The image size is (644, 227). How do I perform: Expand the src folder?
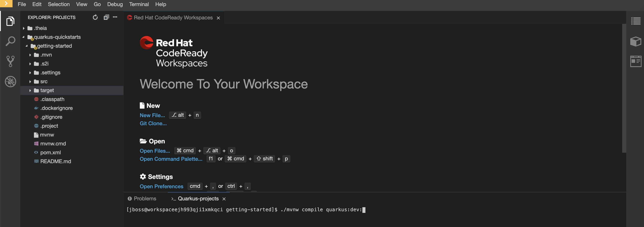[x=30, y=82]
